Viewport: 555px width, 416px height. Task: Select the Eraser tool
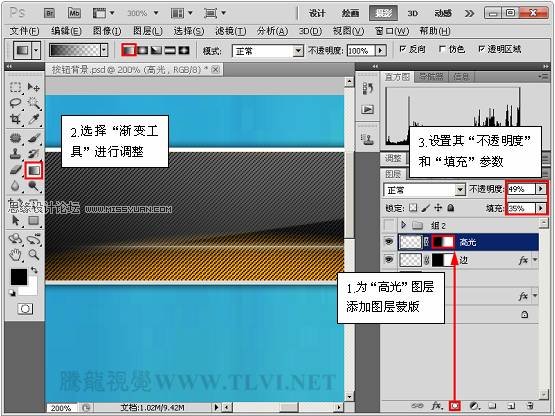click(x=15, y=170)
